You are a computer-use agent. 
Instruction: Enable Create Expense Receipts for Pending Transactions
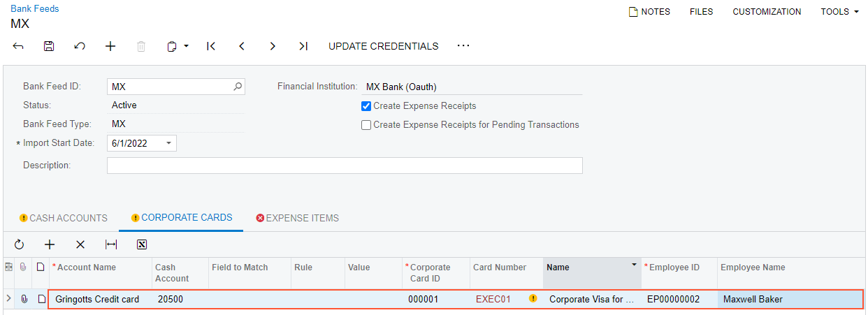point(366,125)
